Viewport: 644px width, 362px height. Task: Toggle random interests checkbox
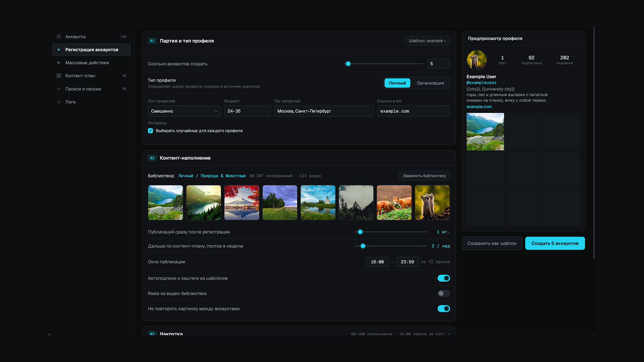tap(150, 131)
